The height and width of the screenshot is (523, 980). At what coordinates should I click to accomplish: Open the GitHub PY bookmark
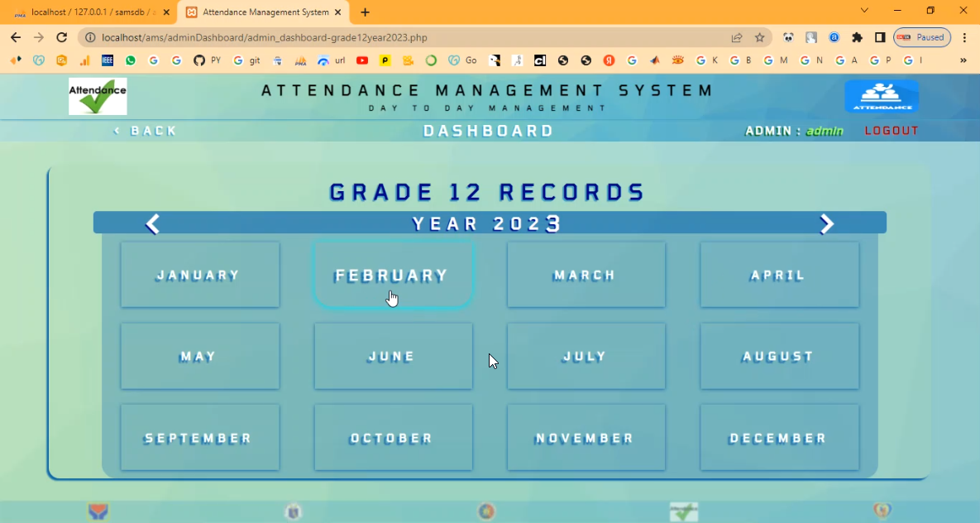pos(207,60)
